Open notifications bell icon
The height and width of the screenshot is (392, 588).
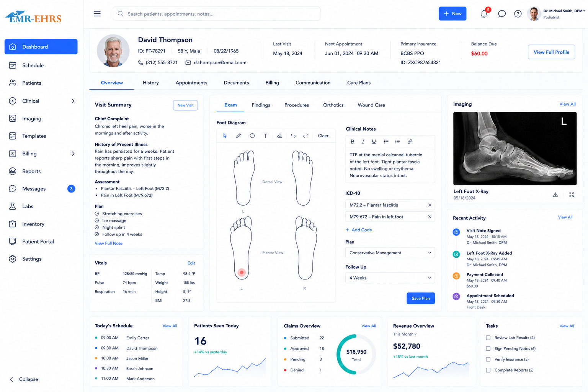coord(484,14)
